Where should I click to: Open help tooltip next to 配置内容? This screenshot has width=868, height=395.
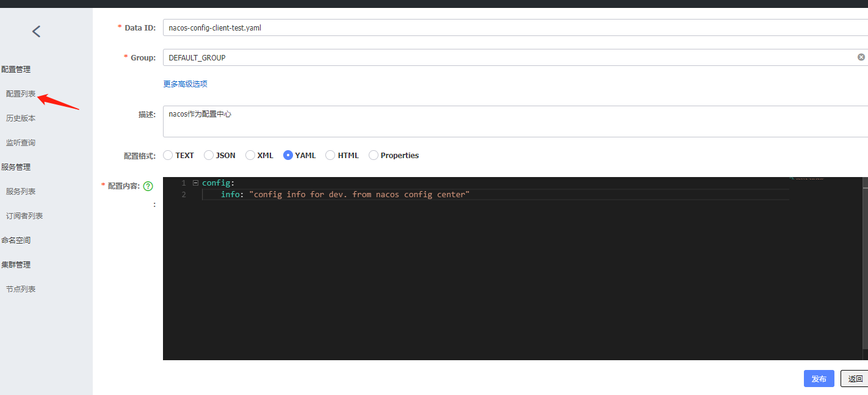(x=148, y=186)
